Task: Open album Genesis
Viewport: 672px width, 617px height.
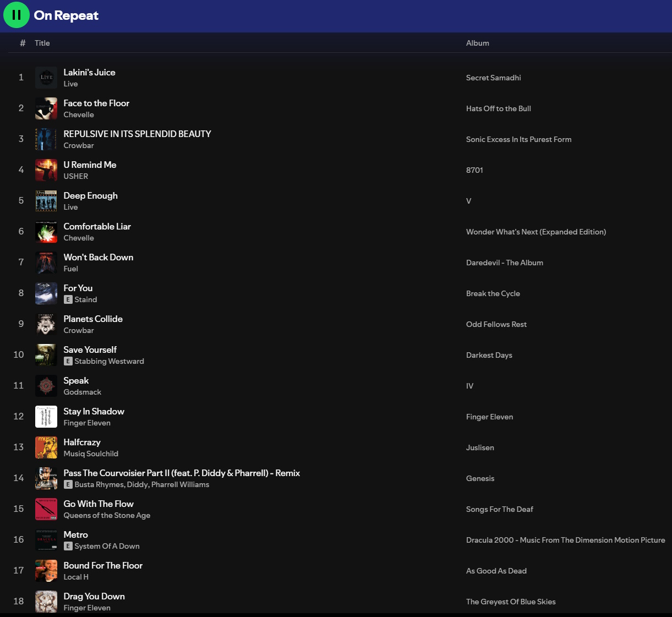Action: click(480, 478)
